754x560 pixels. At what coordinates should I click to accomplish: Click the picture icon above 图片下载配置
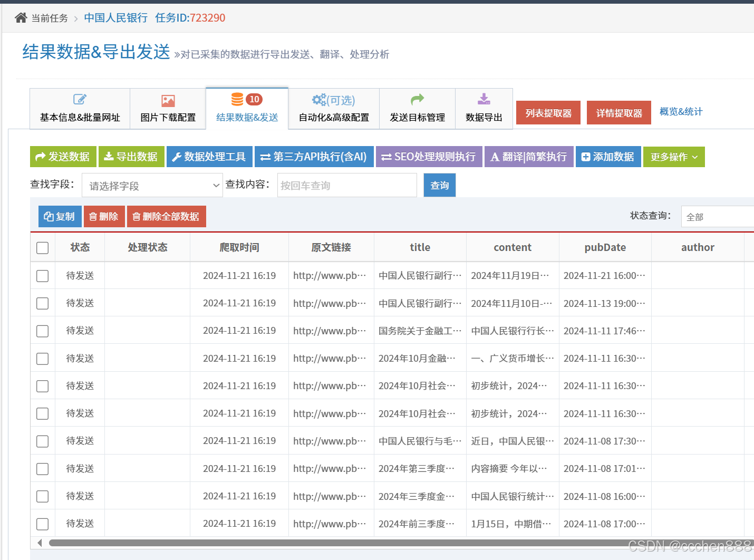point(168,101)
